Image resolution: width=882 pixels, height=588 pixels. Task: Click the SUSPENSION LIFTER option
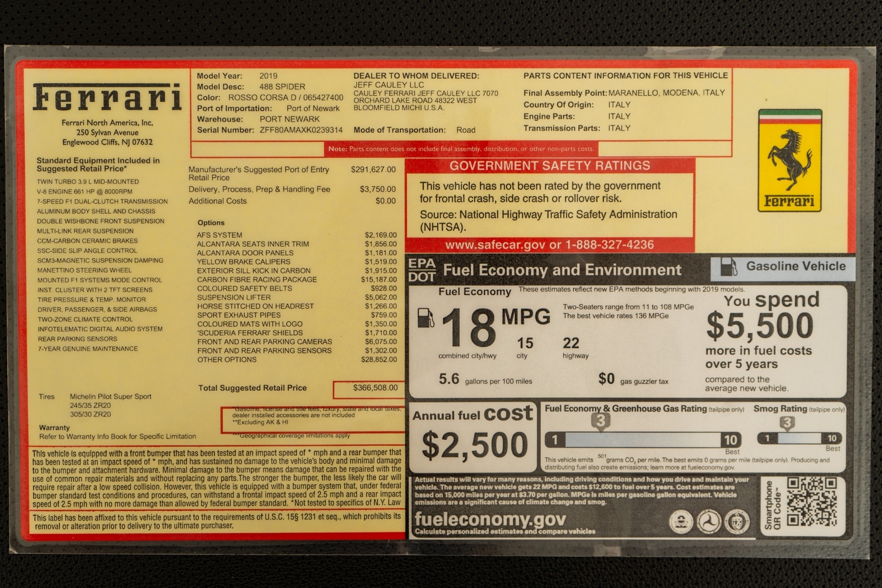pyautogui.click(x=297, y=298)
